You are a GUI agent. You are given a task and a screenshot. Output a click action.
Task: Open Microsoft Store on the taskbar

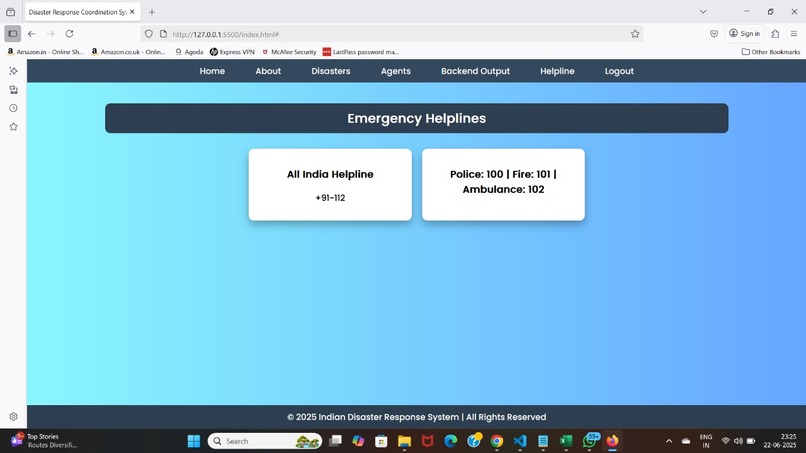(x=381, y=441)
